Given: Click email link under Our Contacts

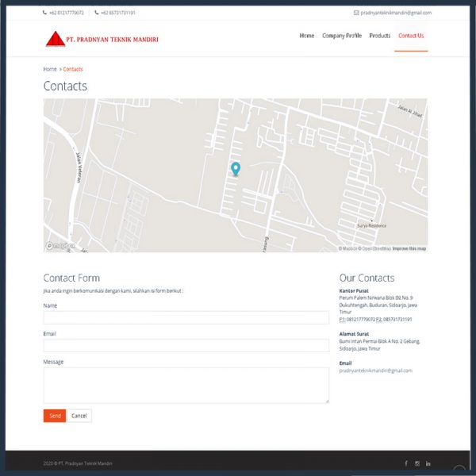Looking at the screenshot, I should [375, 370].
